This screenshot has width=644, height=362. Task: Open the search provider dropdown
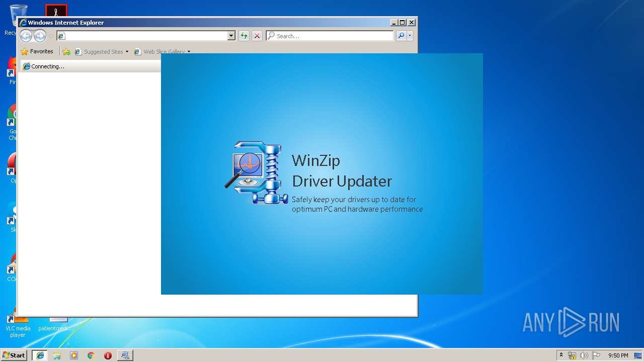pos(410,36)
